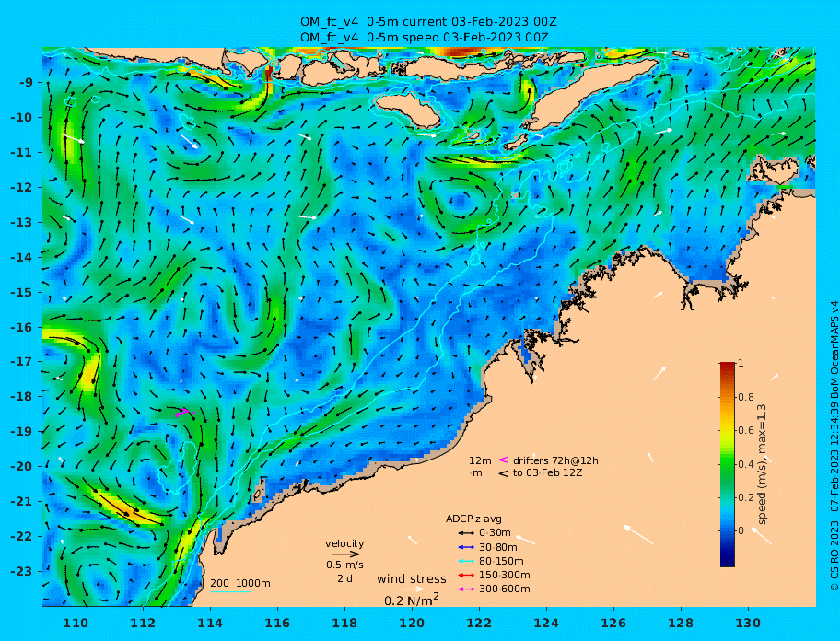This screenshot has width=840, height=641.
Task: Click the '2 d' velocity scale text
Action: [x=345, y=579]
